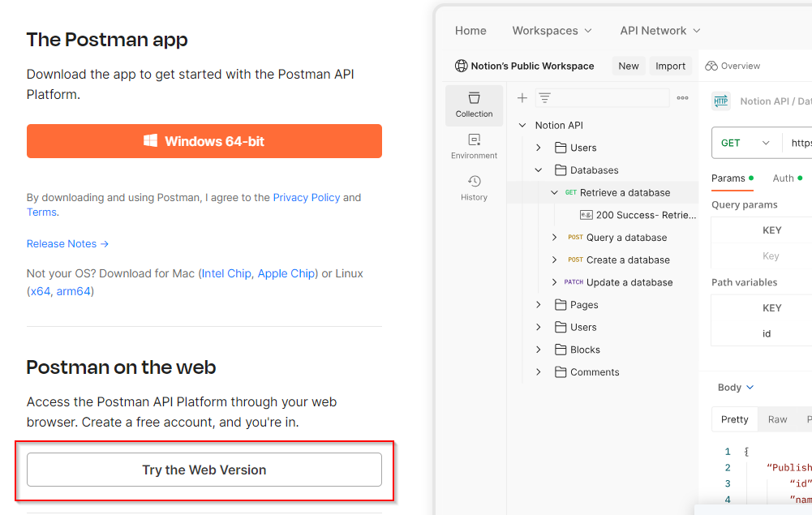The height and width of the screenshot is (515, 812).
Task: Select the Environment sidebar icon
Action: coord(474,147)
